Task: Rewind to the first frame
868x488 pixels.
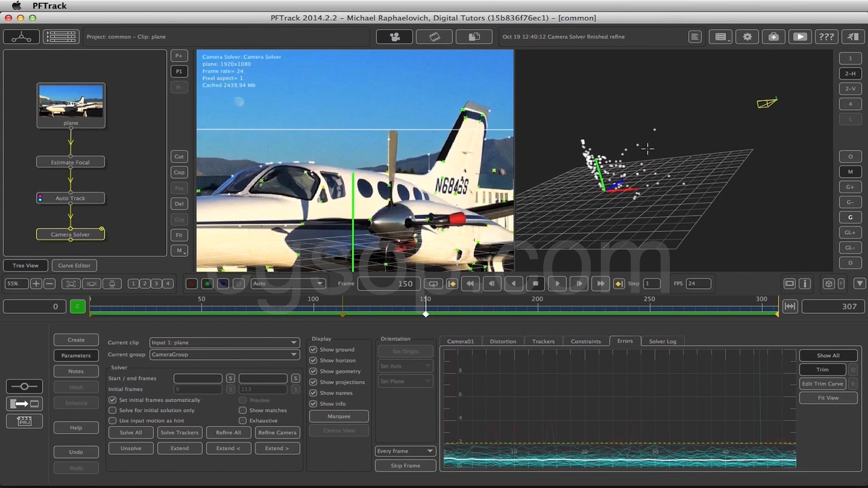Action: pos(470,283)
